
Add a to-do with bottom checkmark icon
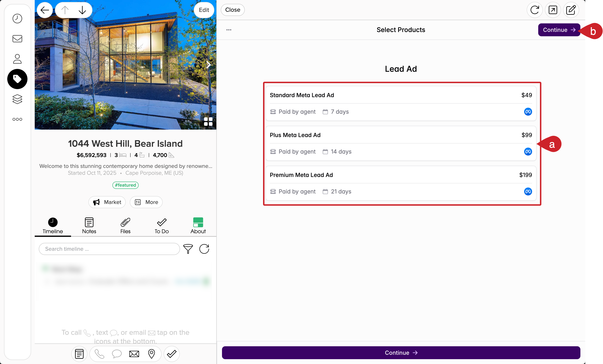point(172,354)
